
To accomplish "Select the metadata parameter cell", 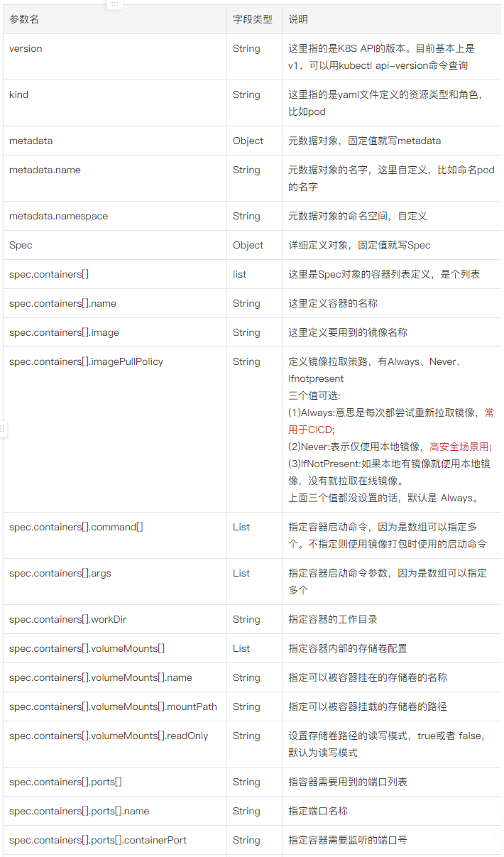I will pyautogui.click(x=115, y=141).
